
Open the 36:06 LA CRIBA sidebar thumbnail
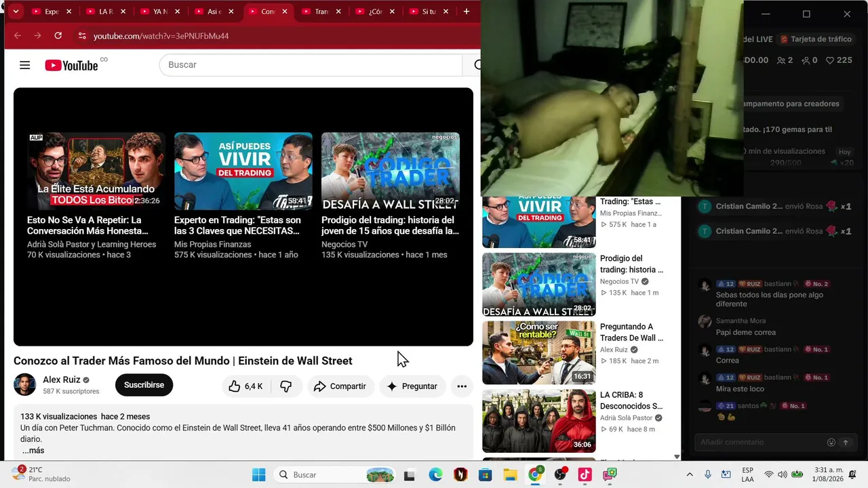pos(539,421)
